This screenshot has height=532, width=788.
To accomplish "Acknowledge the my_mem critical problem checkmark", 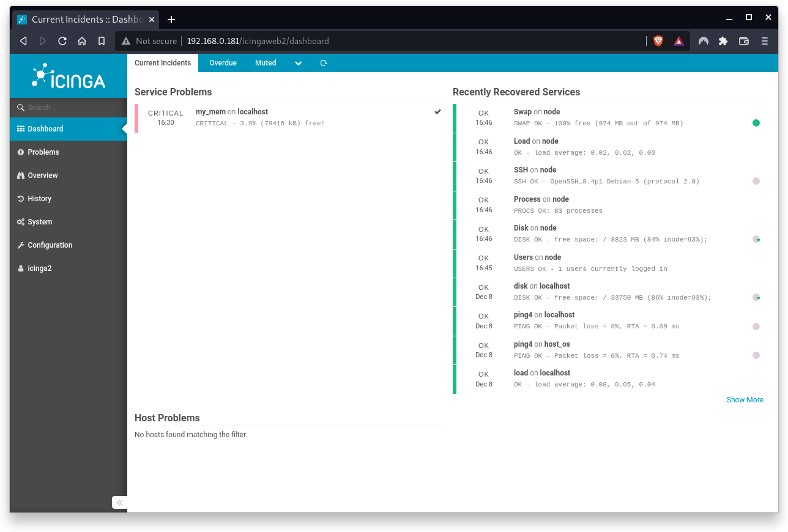I will [437, 112].
